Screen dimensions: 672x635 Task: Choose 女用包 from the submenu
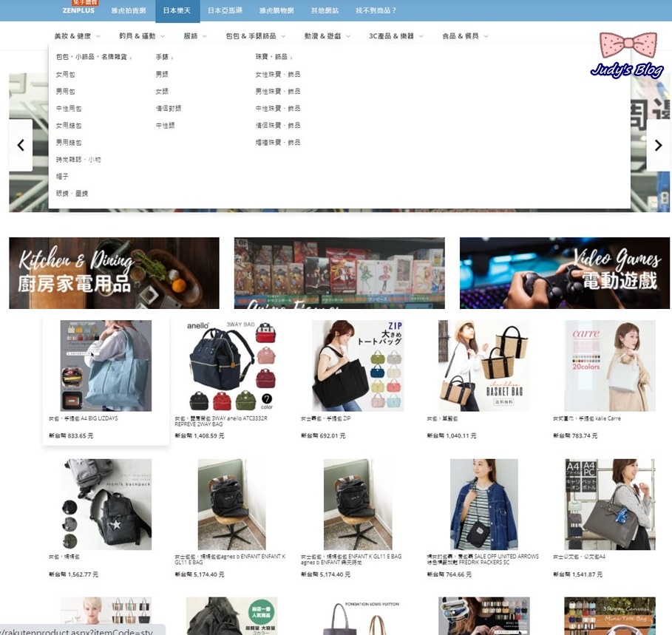[65, 75]
